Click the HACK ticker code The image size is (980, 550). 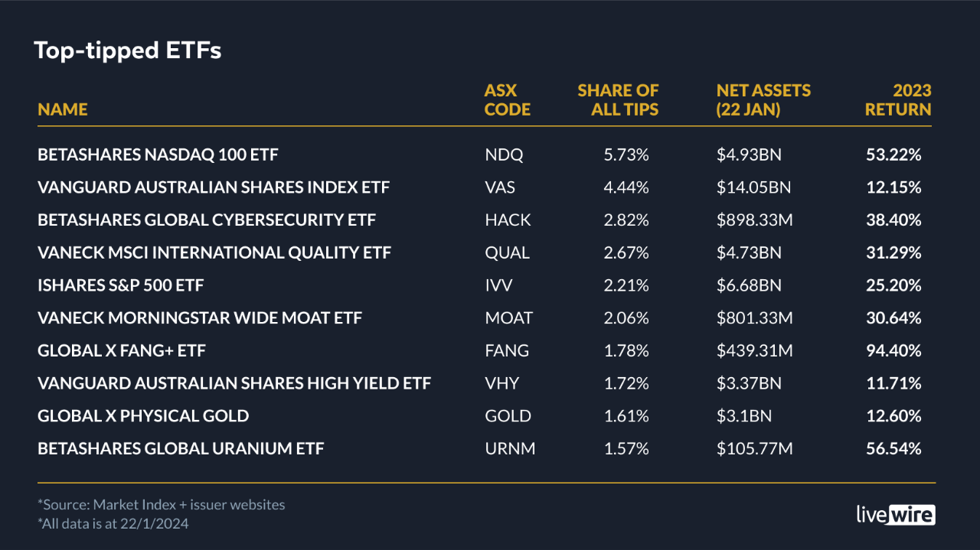click(x=508, y=220)
